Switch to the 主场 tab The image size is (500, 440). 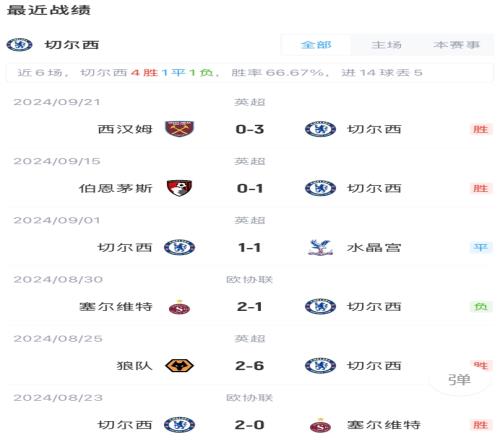[x=386, y=45]
